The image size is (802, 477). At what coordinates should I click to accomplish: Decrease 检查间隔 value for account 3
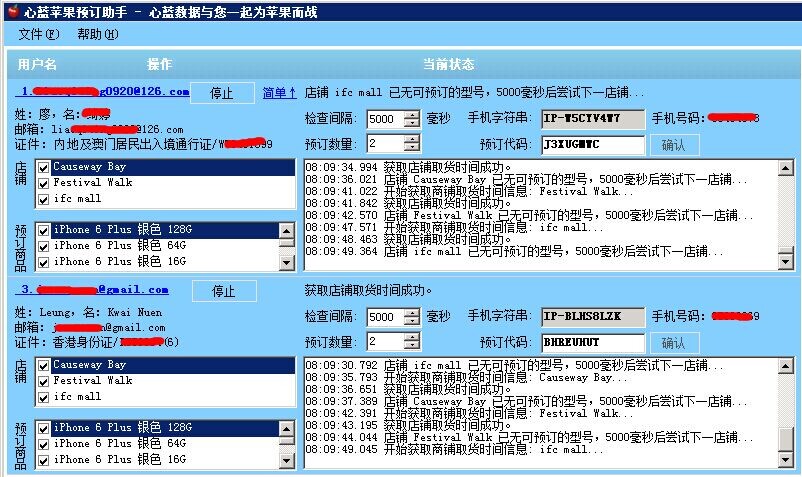(412, 321)
